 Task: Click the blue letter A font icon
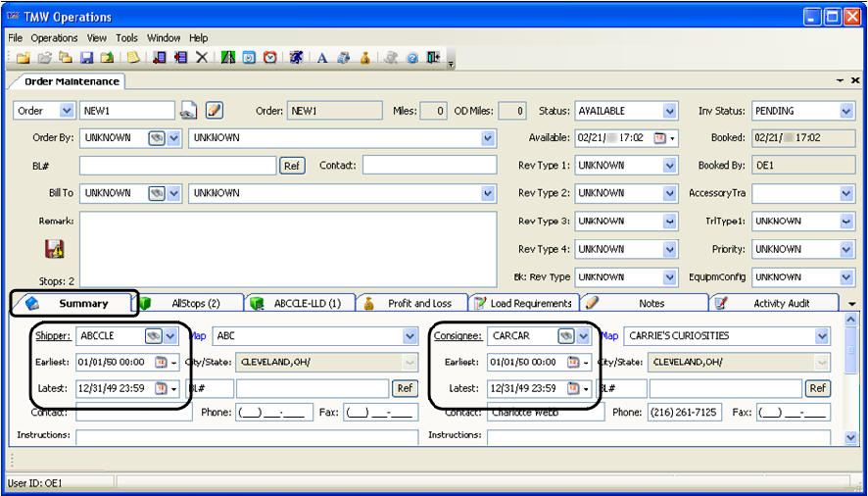[x=321, y=58]
